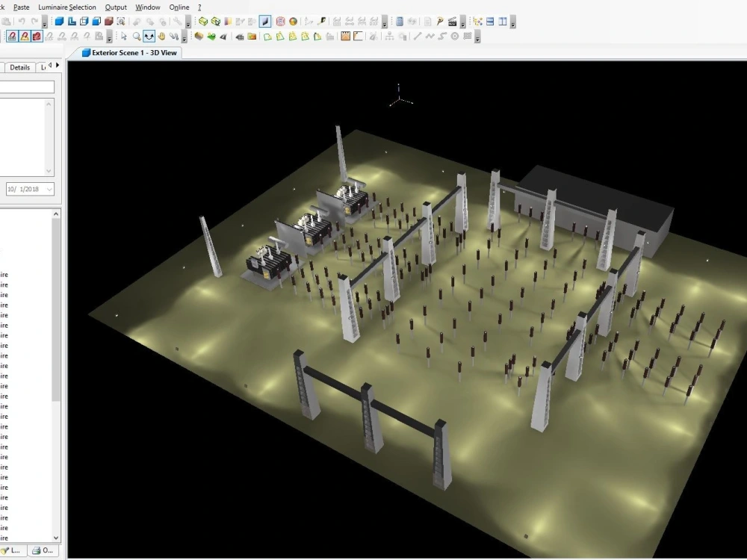Open the Luminaire Selection menu
The image size is (747, 560).
pos(67,7)
